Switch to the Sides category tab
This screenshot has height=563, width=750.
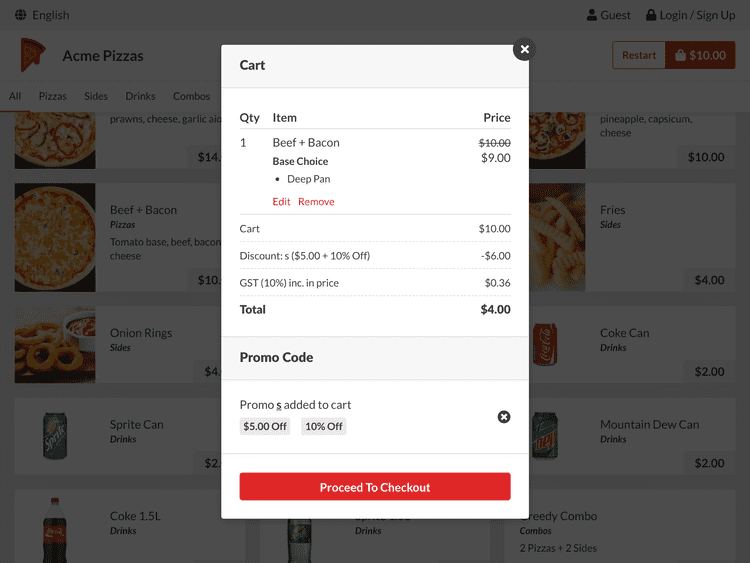pyautogui.click(x=96, y=96)
